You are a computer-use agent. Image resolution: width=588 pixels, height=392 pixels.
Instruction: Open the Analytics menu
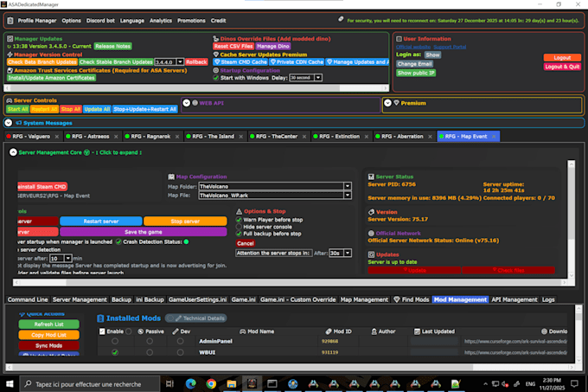click(x=161, y=21)
